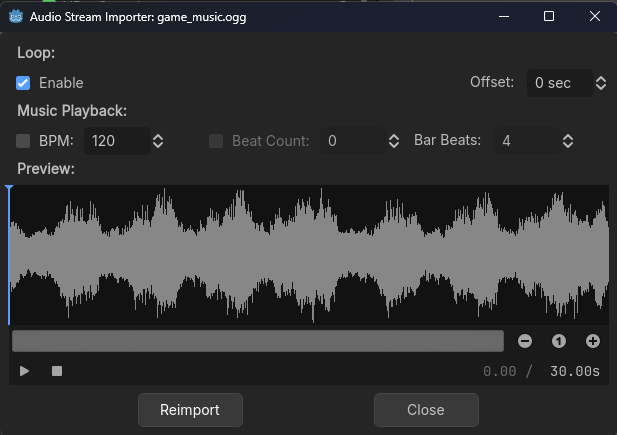Click the 0.00 current time text
Image resolution: width=617 pixels, height=435 pixels.
[499, 371]
